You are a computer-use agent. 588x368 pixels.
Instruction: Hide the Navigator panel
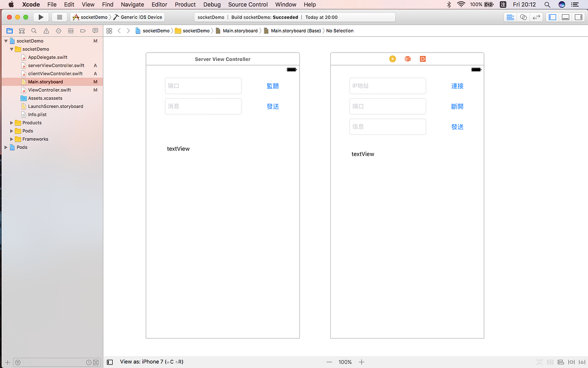pos(553,17)
